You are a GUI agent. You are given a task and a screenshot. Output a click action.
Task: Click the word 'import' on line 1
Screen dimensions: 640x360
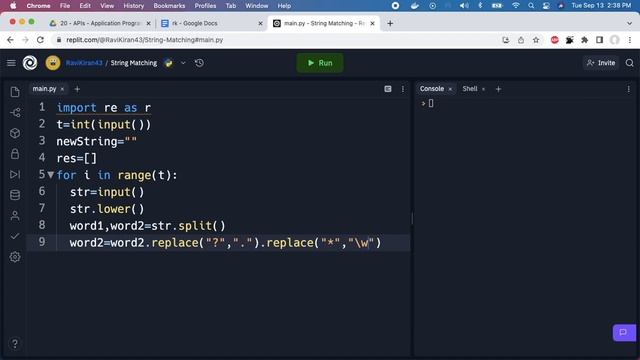[x=76, y=108]
